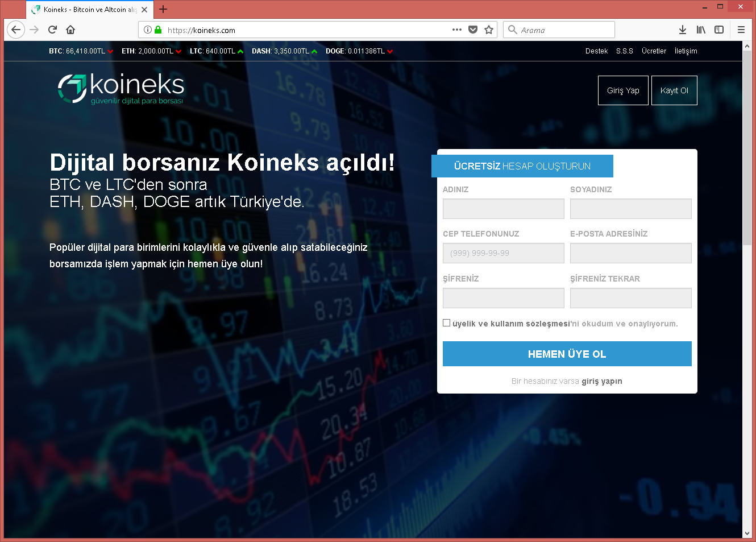The width and height of the screenshot is (756, 542).
Task: Open the S.S.S menu link
Action: (x=625, y=51)
